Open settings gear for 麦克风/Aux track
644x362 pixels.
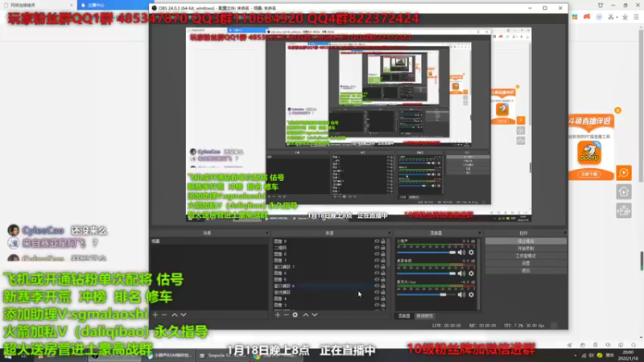click(x=471, y=294)
